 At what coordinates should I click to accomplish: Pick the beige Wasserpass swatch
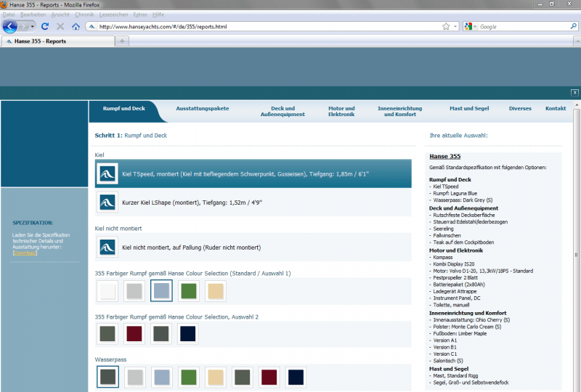click(215, 377)
